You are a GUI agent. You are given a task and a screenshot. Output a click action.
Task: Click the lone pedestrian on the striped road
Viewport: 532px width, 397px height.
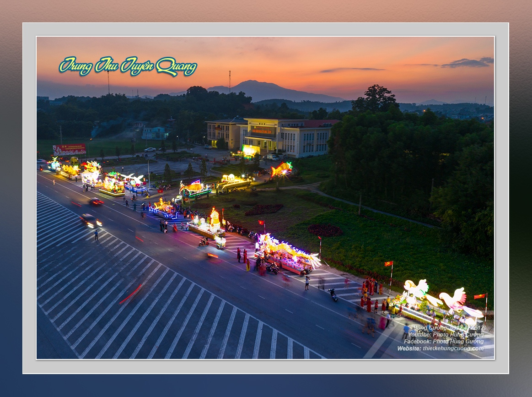[96, 235]
